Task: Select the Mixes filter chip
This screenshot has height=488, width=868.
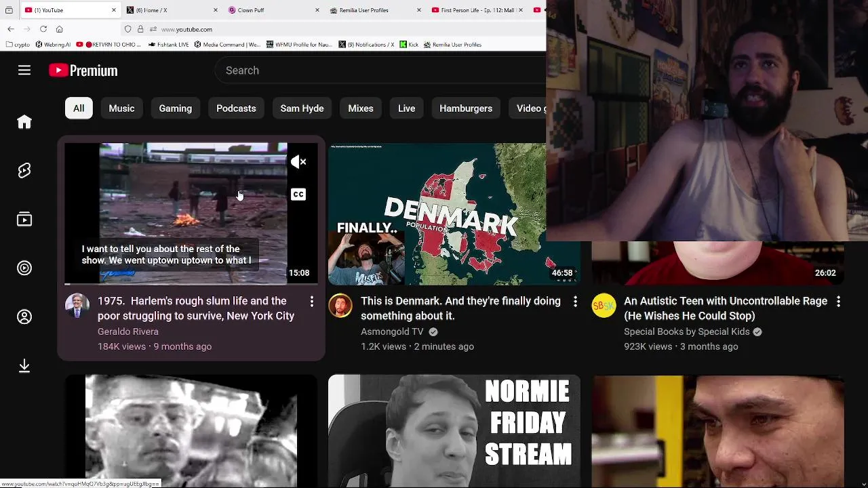Action: pos(361,108)
